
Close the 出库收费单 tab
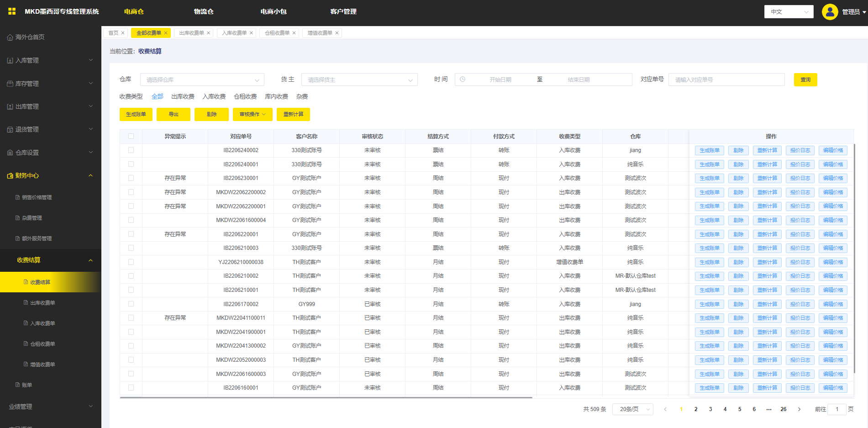pyautogui.click(x=209, y=33)
